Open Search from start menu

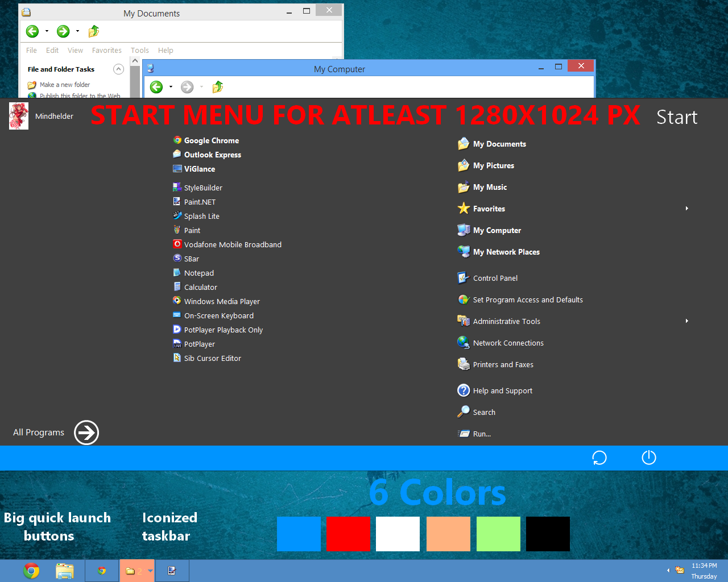[477, 412]
